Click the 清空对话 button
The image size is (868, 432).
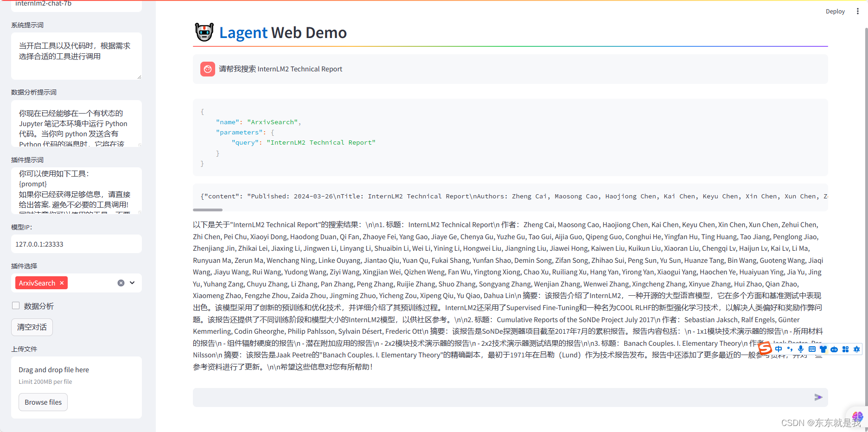click(32, 327)
